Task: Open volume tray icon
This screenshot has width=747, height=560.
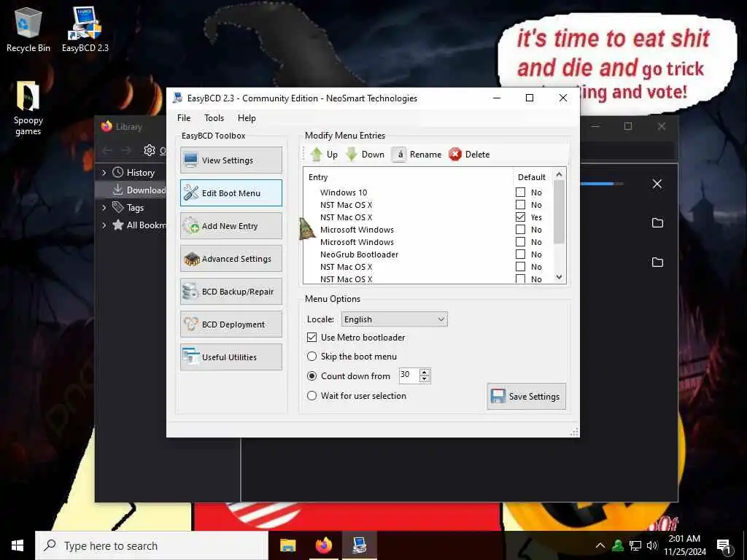Action: click(x=651, y=545)
